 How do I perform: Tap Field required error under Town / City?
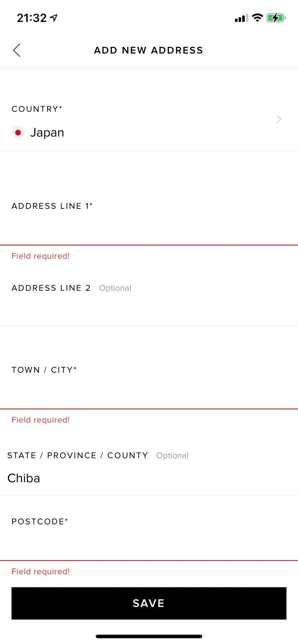point(41,420)
